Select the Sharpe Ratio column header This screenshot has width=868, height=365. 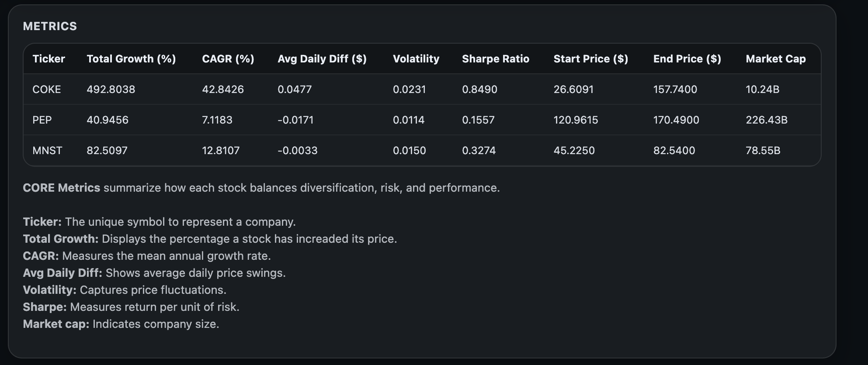pos(495,59)
